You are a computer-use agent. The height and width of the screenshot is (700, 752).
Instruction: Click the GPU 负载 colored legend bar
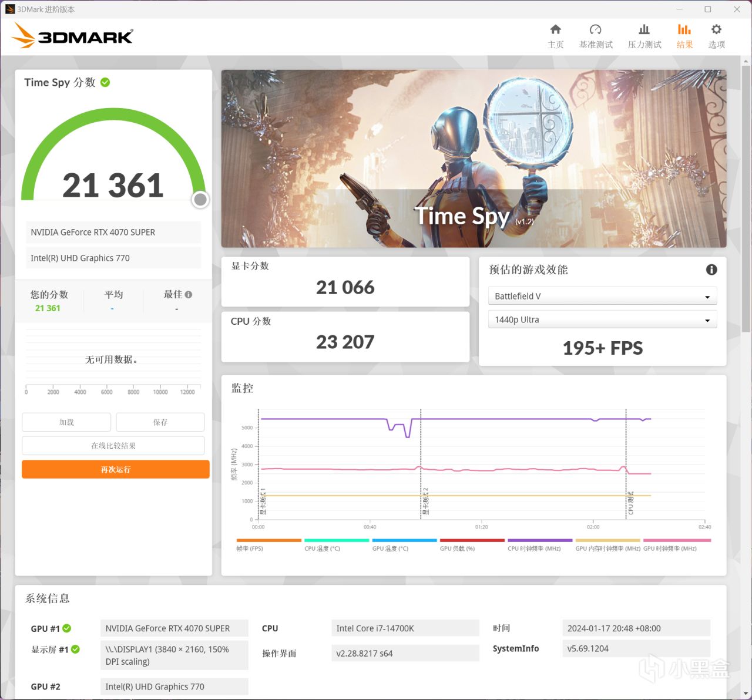(x=472, y=540)
